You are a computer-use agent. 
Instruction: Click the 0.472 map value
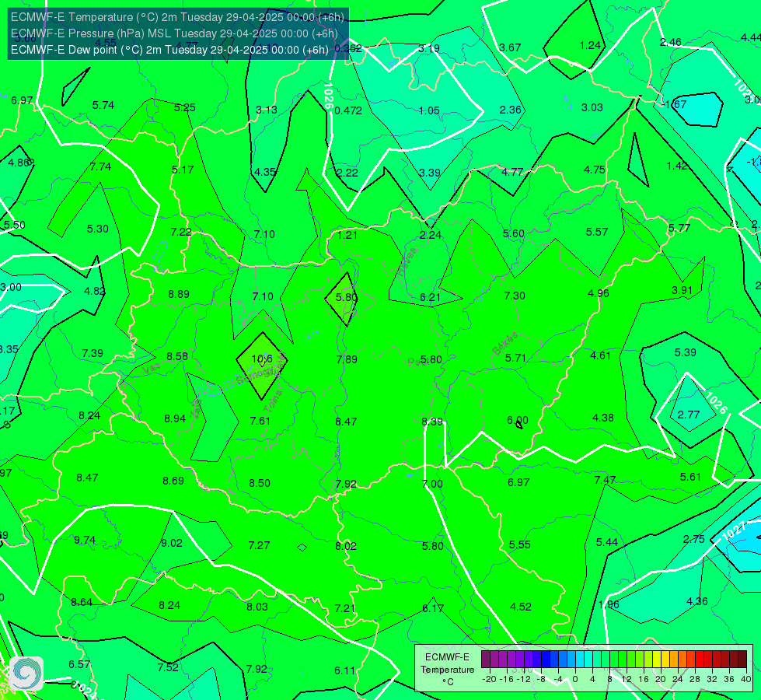tap(348, 110)
